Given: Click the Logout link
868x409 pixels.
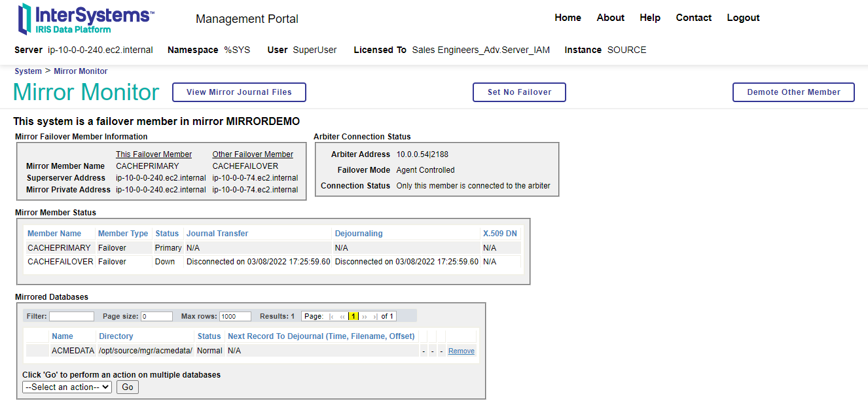Looking at the screenshot, I should pyautogui.click(x=743, y=18).
